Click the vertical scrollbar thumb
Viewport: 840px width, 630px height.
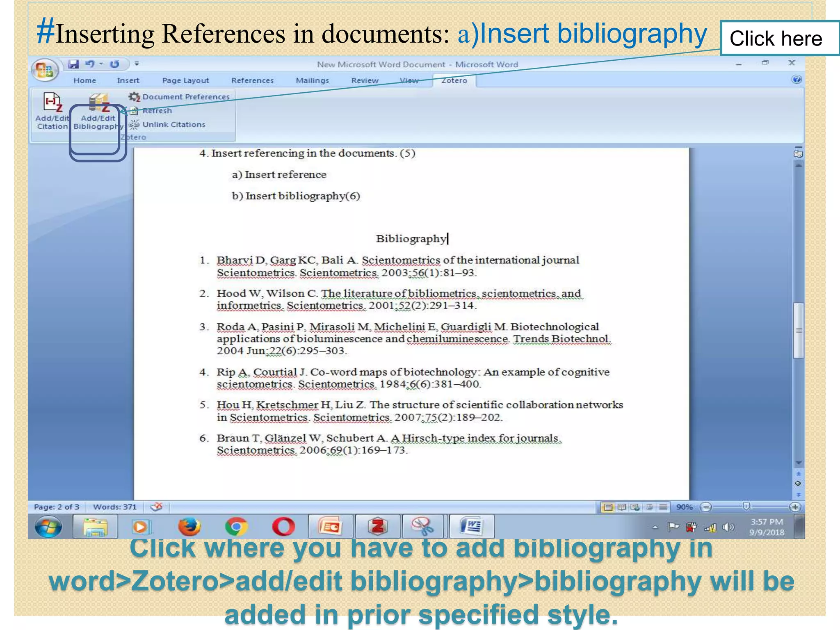[x=799, y=330]
